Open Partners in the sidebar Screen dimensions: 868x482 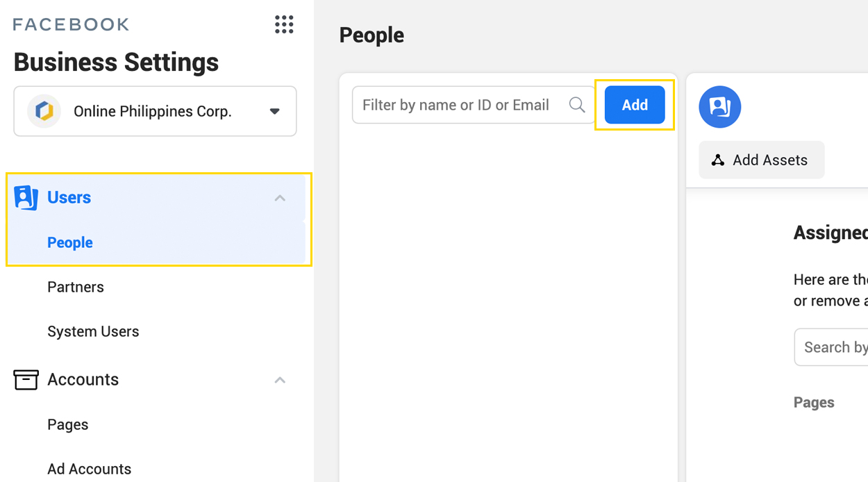[x=76, y=287]
